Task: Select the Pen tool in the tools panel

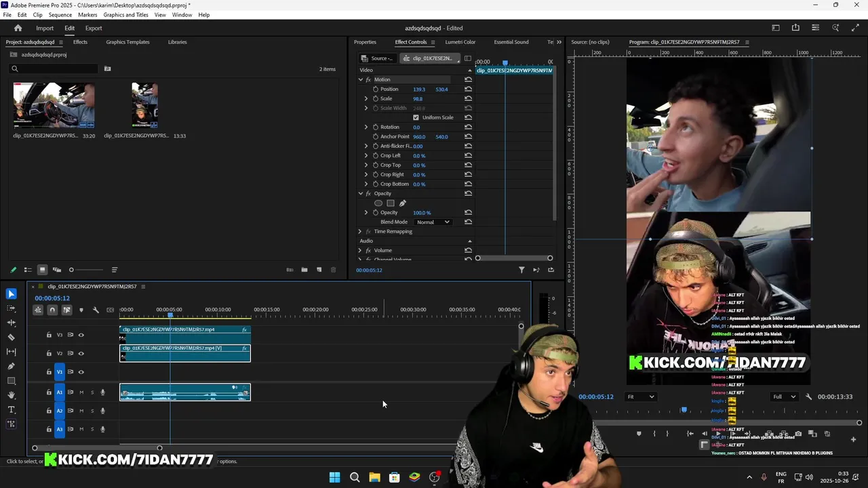Action: 11,366
